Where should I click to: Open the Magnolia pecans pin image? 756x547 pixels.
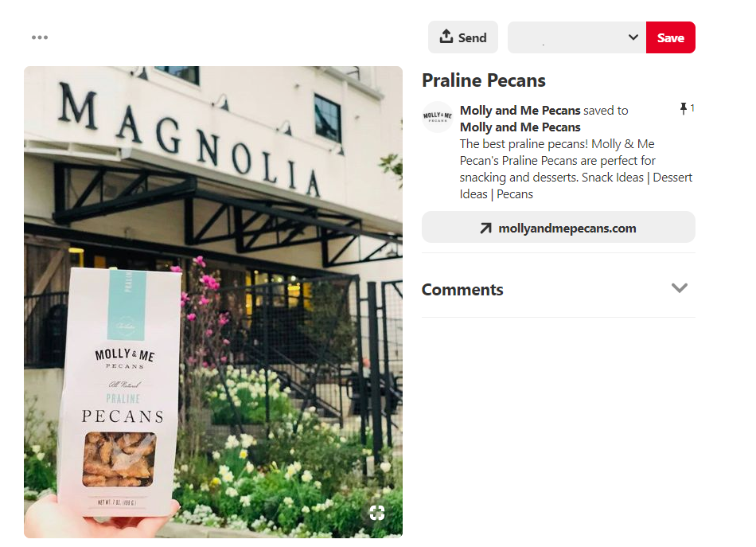[x=213, y=302]
